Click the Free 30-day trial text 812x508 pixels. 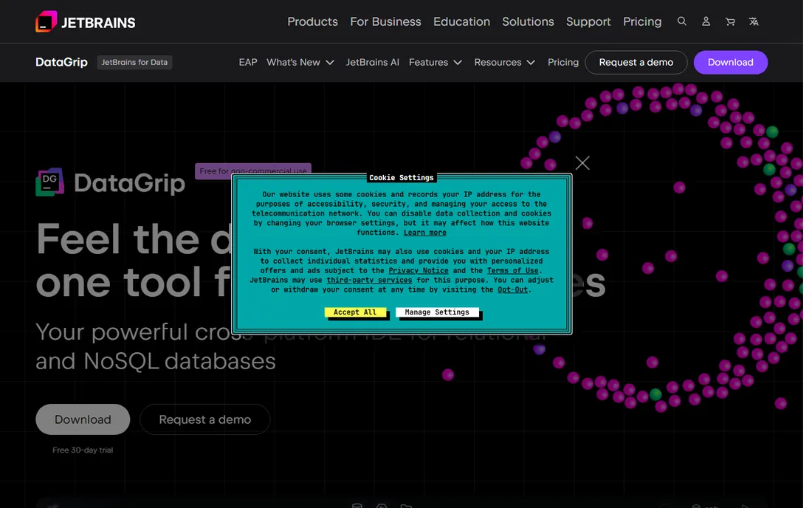click(x=83, y=450)
